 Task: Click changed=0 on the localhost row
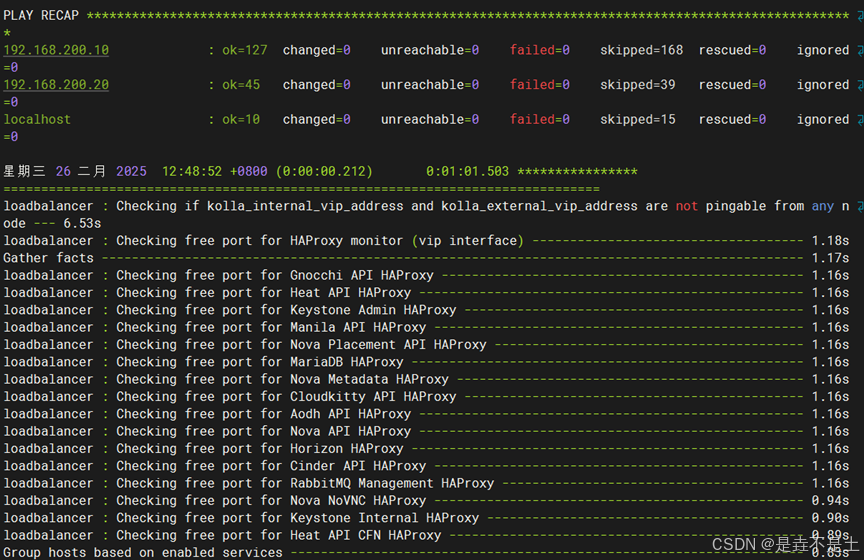click(316, 120)
